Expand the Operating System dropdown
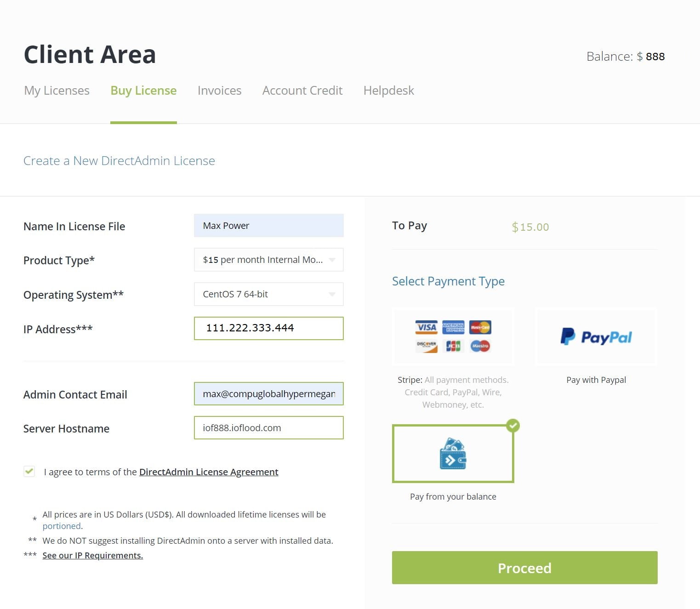The height and width of the screenshot is (609, 700). coord(268,294)
